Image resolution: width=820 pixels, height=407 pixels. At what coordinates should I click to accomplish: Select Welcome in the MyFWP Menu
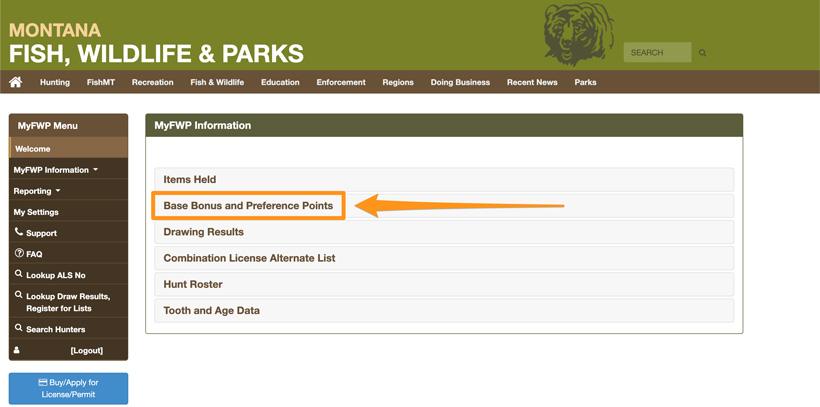68,149
